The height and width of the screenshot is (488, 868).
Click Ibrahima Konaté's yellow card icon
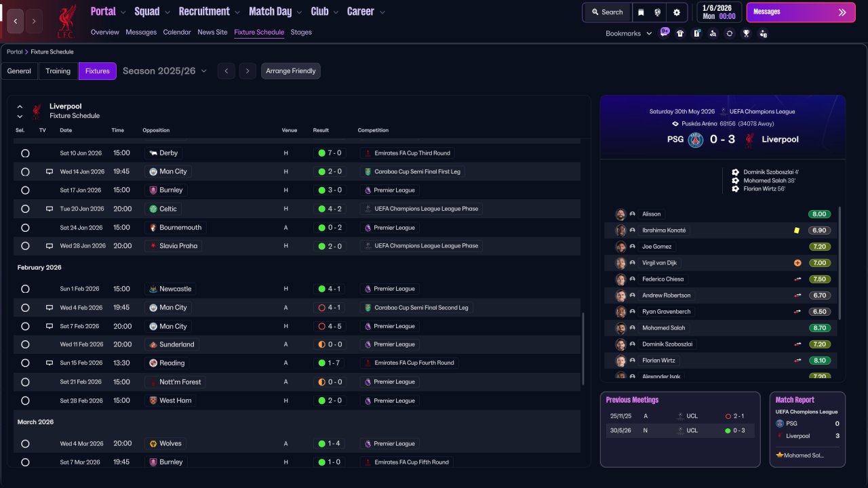tap(797, 230)
